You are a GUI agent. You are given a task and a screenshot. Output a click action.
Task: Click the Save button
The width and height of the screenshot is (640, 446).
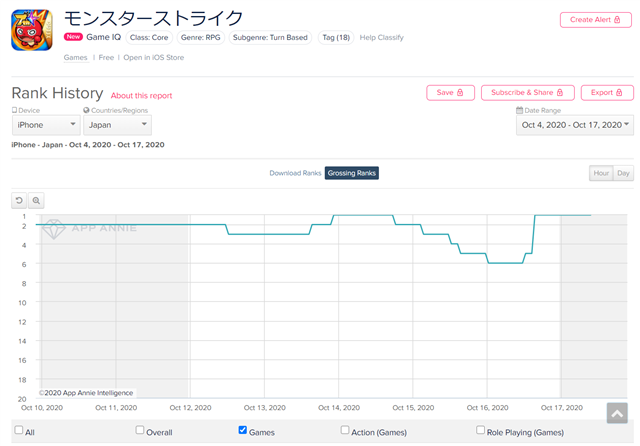[450, 93]
